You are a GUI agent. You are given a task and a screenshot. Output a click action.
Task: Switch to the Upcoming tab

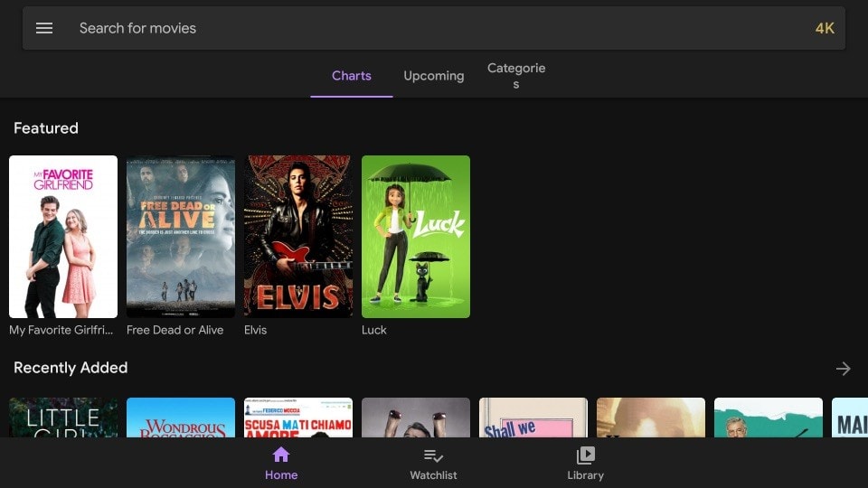[433, 76]
